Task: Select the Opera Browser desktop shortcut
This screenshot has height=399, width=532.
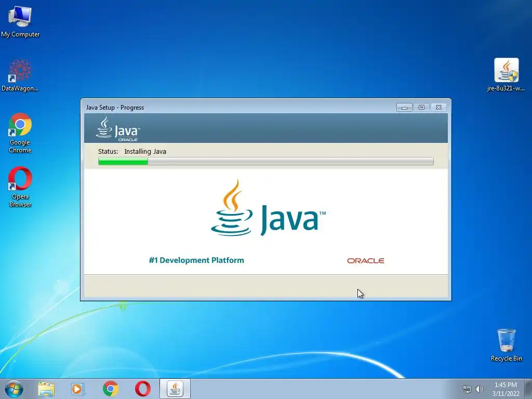Action: [x=20, y=187]
